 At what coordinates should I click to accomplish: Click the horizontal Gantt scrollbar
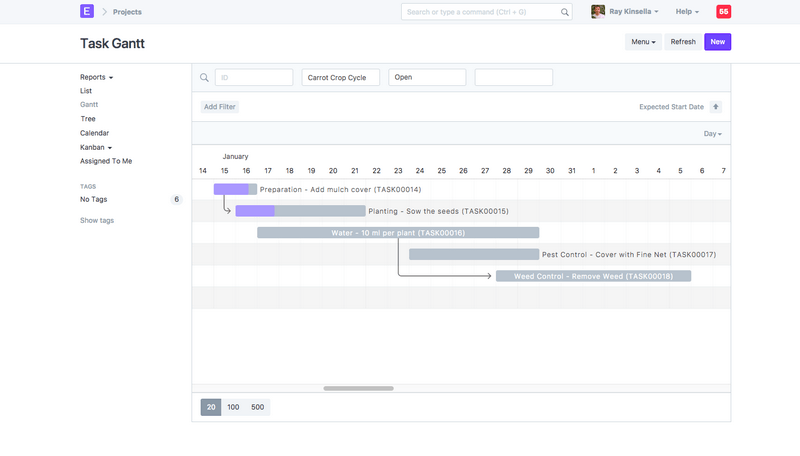point(358,388)
